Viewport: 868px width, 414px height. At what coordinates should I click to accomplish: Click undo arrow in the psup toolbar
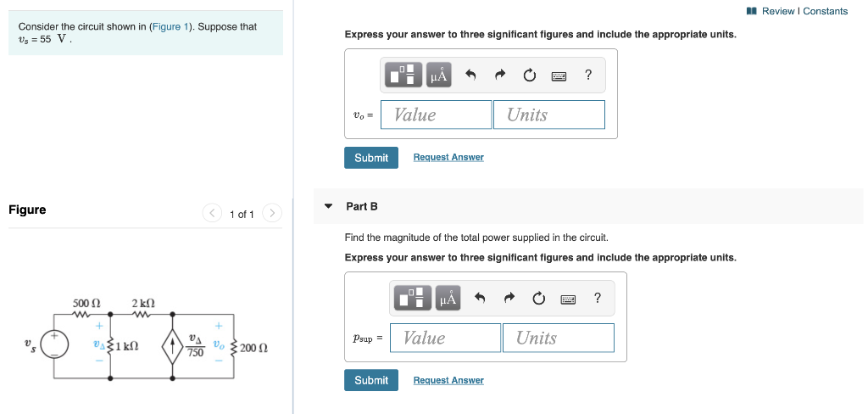(x=480, y=298)
